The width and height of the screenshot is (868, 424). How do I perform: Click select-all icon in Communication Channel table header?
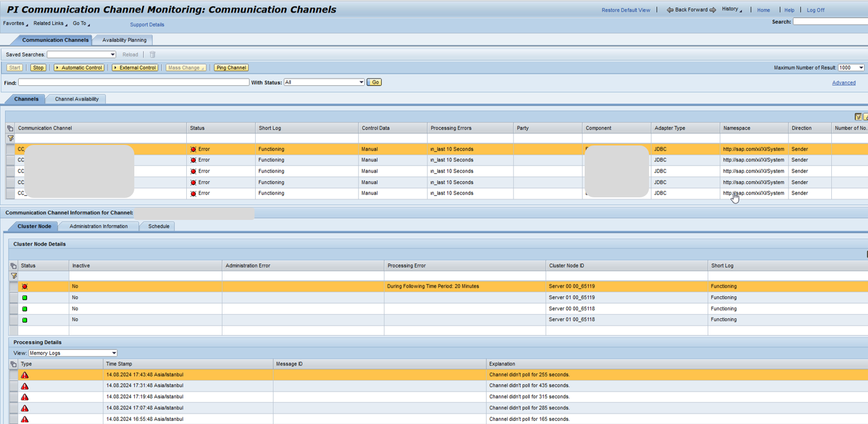(x=10, y=128)
